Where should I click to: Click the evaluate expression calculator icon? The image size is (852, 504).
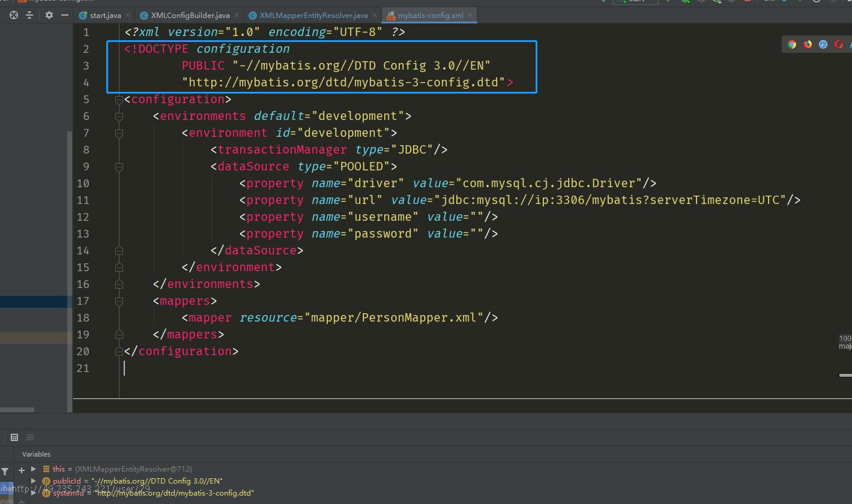14,437
